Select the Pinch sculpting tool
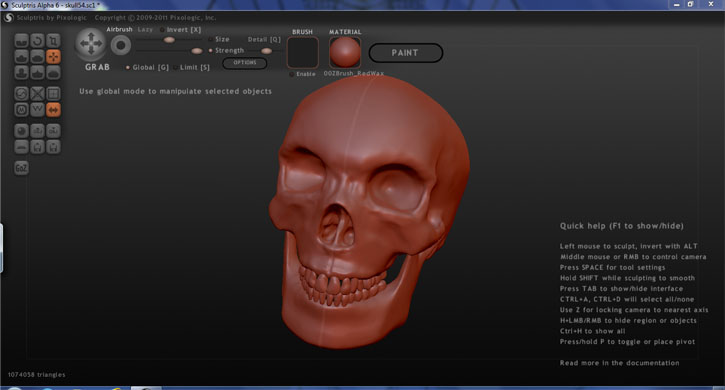 (x=37, y=73)
